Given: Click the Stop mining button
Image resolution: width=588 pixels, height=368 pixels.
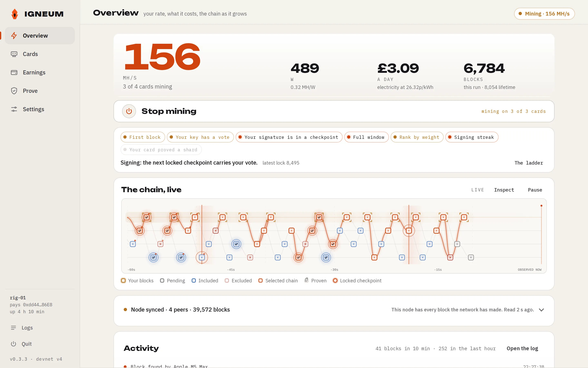Looking at the screenshot, I should pyautogui.click(x=334, y=111).
